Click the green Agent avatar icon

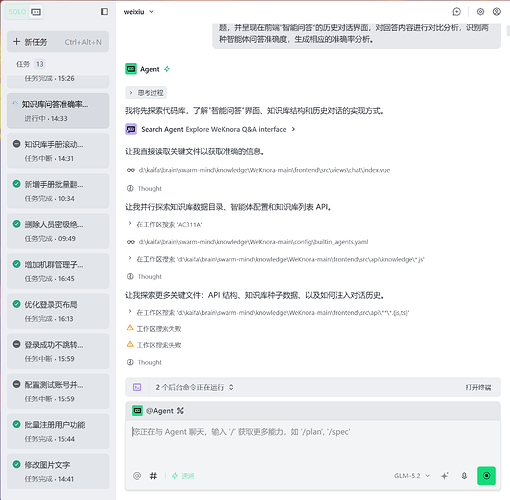[x=131, y=69]
